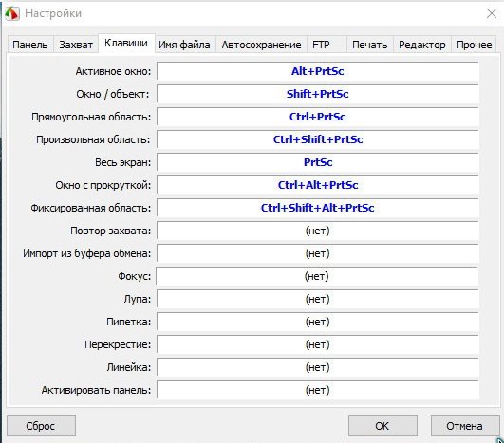This screenshot has width=504, height=443.
Task: Switch to the Печать tab
Action: pos(369,45)
